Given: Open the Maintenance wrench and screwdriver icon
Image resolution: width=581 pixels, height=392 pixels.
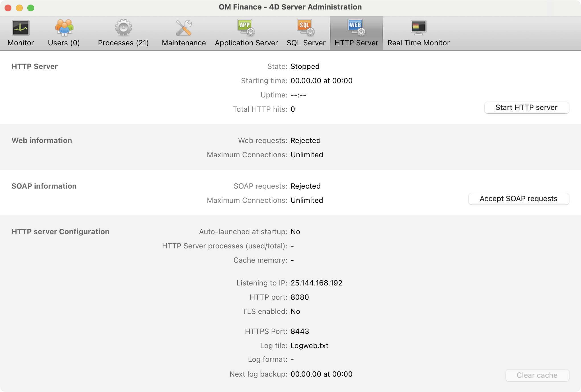Looking at the screenshot, I should pyautogui.click(x=184, y=28).
